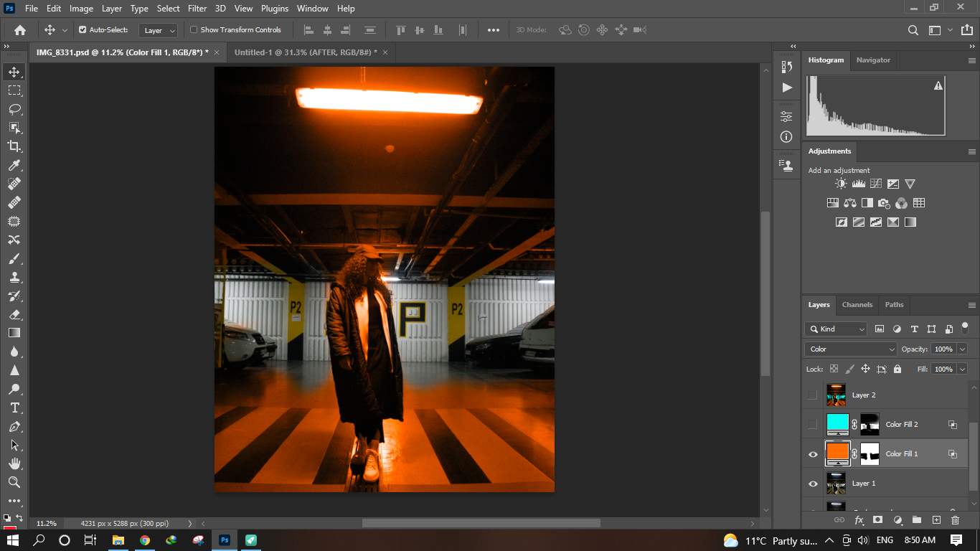Open the Kind filter dropdown
This screenshot has width=980, height=551.
837,329
